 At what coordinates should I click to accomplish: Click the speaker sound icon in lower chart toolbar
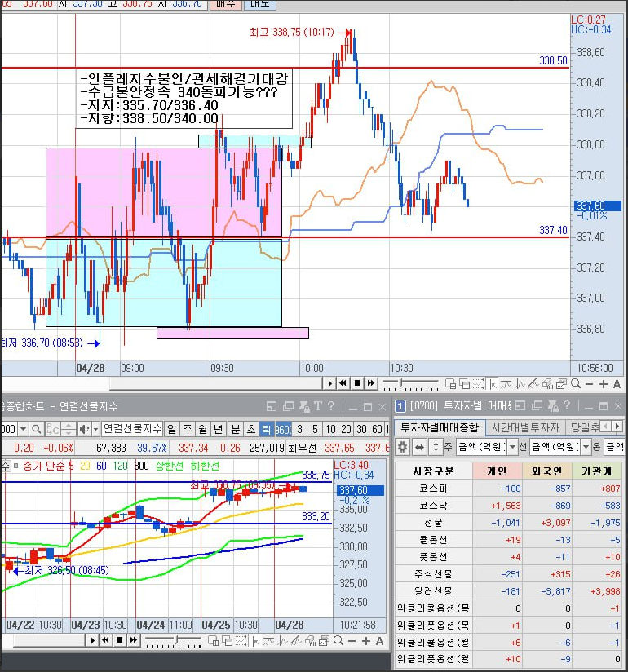(x=84, y=429)
